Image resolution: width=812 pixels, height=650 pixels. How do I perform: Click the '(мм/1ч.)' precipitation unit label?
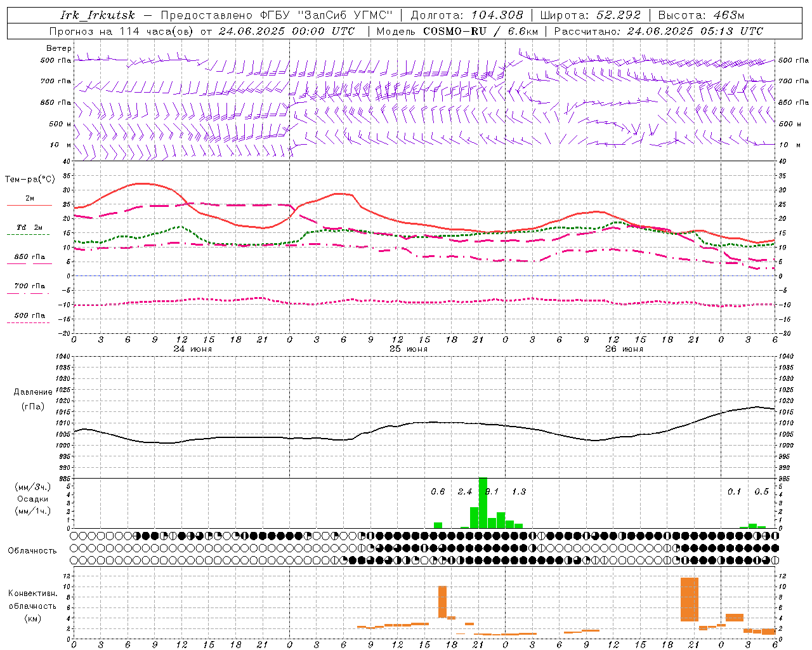tap(32, 511)
